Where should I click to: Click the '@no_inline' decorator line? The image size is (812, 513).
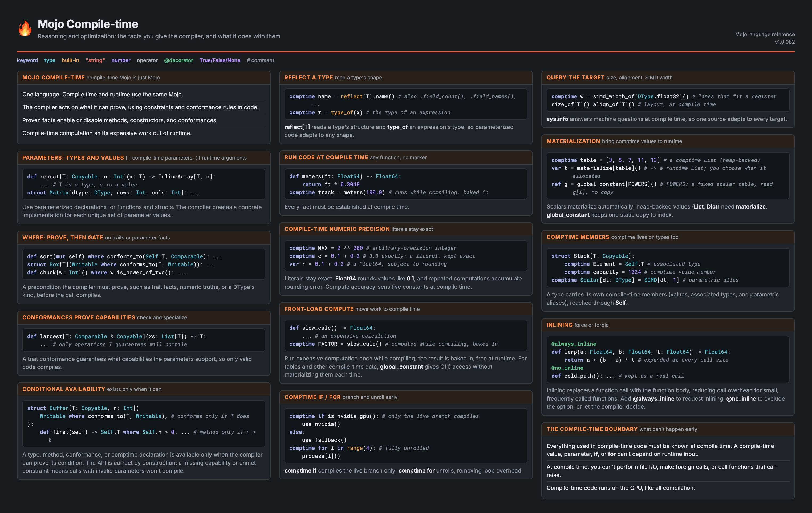point(567,368)
